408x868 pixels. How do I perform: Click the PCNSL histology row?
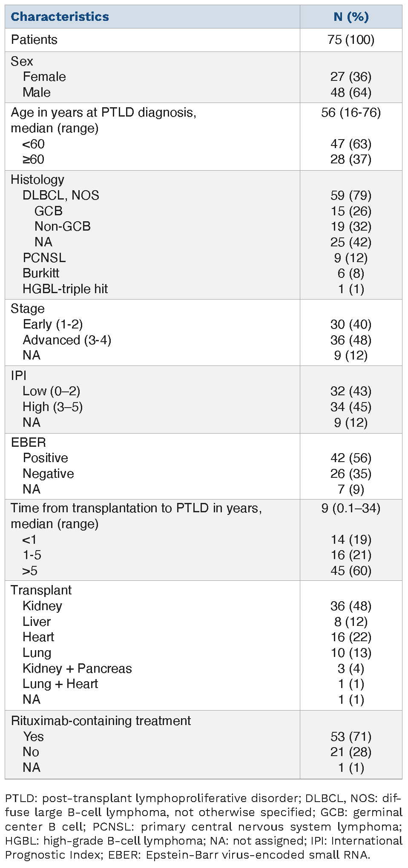pos(44,258)
